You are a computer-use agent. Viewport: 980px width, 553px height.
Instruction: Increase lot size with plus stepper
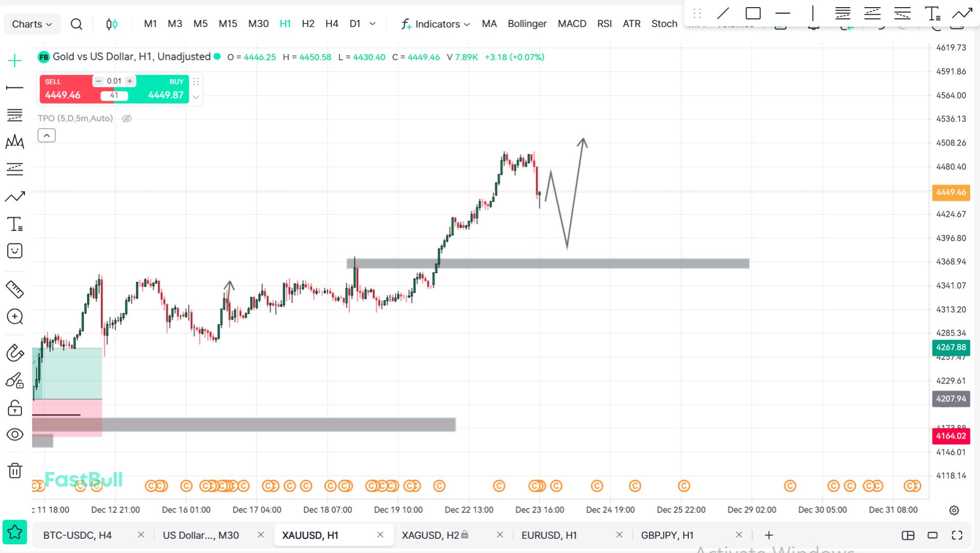coord(130,81)
